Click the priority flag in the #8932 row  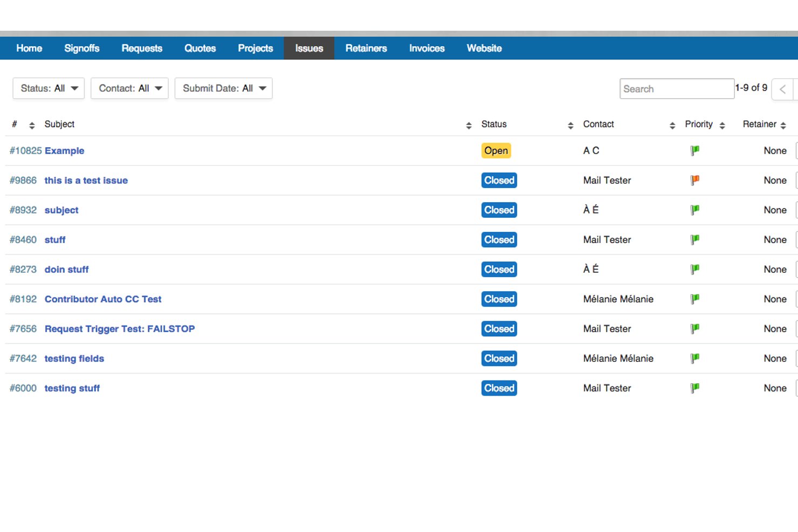pyautogui.click(x=695, y=210)
